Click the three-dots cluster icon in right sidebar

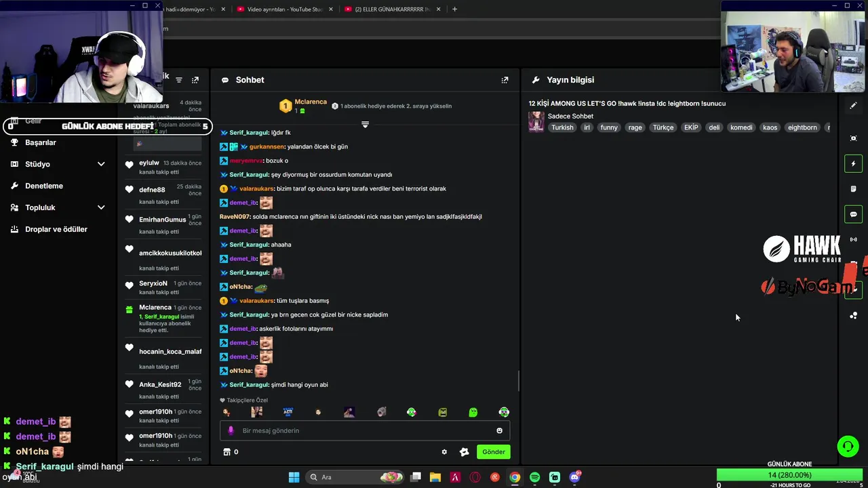pos(853,316)
